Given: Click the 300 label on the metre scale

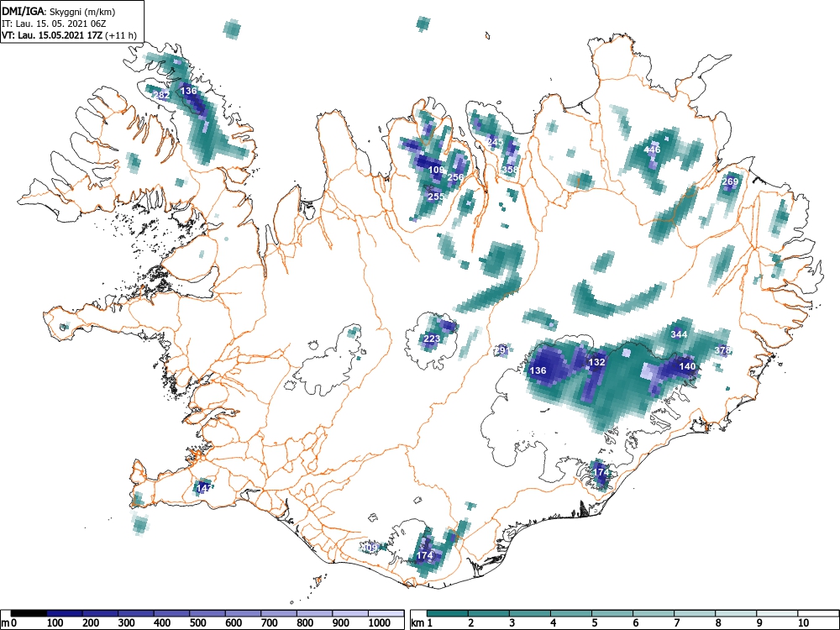Looking at the screenshot, I should tap(127, 623).
